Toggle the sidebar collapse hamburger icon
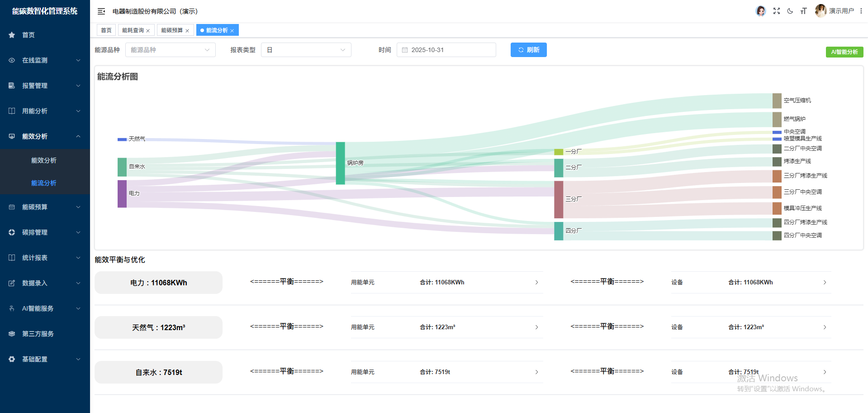Image resolution: width=868 pixels, height=413 pixels. pyautogui.click(x=101, y=11)
